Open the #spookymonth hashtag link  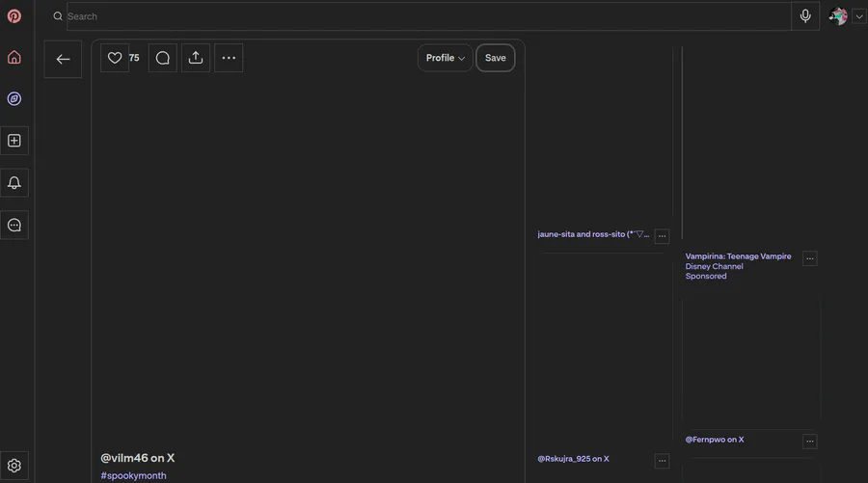[133, 476]
